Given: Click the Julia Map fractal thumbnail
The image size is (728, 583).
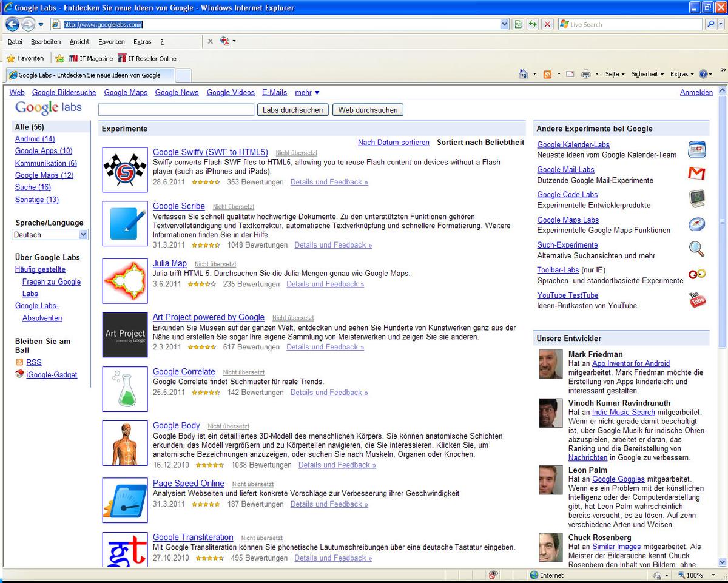Looking at the screenshot, I should pos(125,281).
